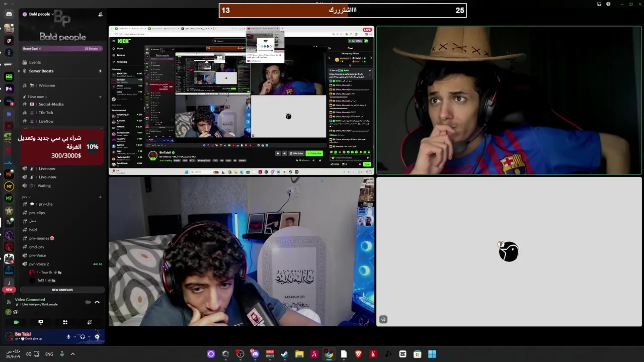The image size is (644, 362).
Task: Share your screen in voice panel
Action: pos(41,322)
